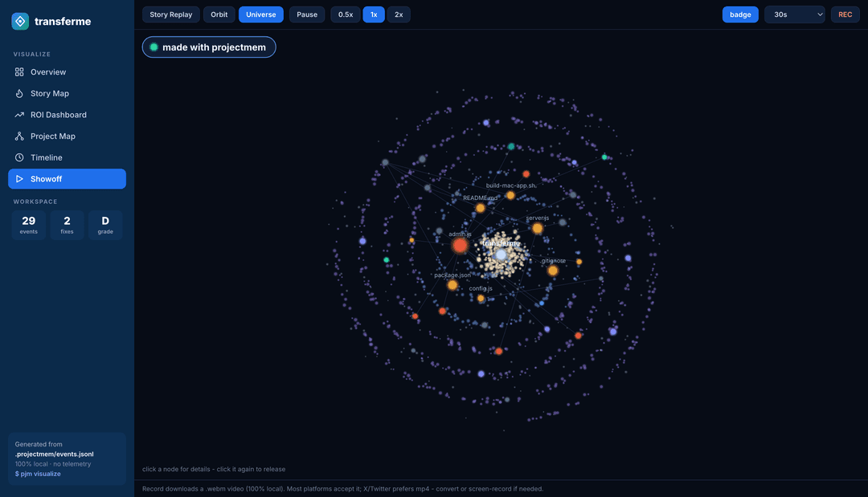Click the Overview grid icon
The height and width of the screenshot is (497, 868).
pos(19,72)
